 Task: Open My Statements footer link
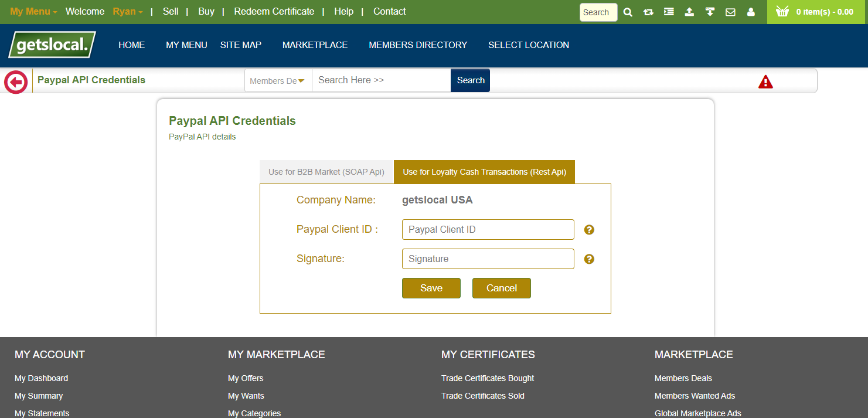point(42,413)
